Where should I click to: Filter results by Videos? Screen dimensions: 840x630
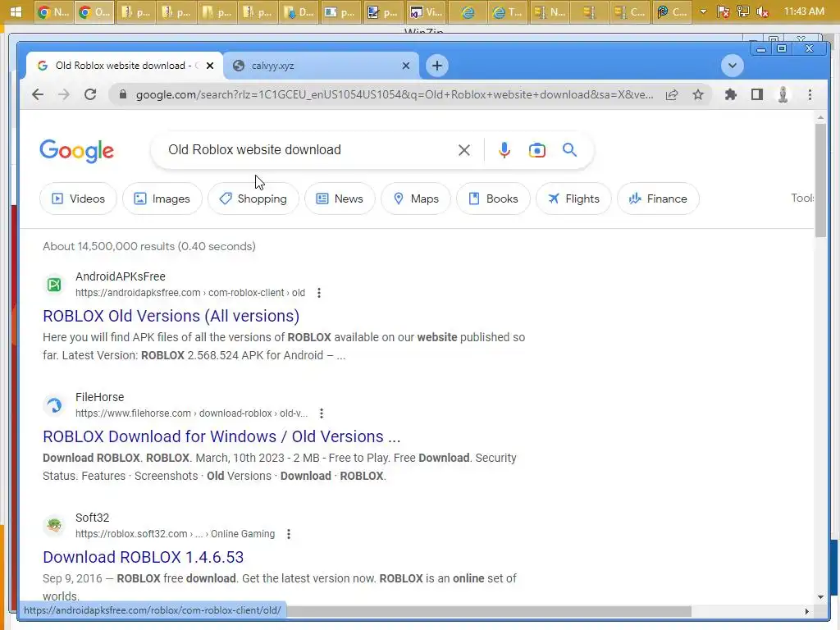[78, 199]
